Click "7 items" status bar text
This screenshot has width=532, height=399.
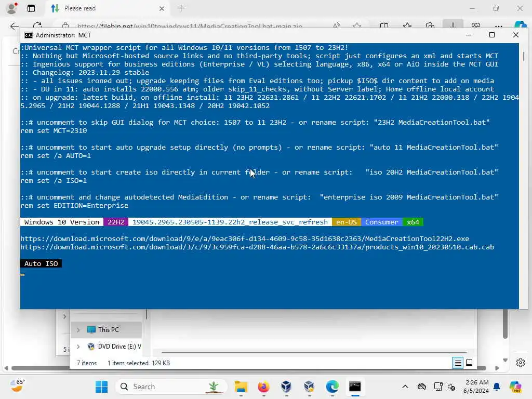87,363
